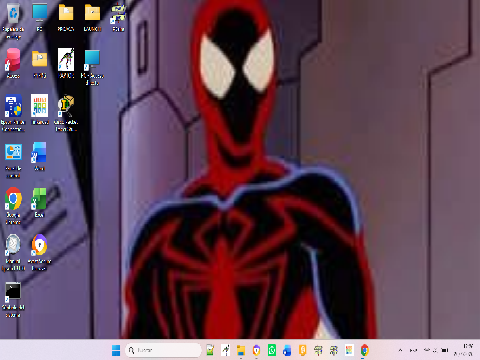480x360 pixels.
Task: Open the blue Outlook-style taskbar icon
Action: click(x=287, y=350)
